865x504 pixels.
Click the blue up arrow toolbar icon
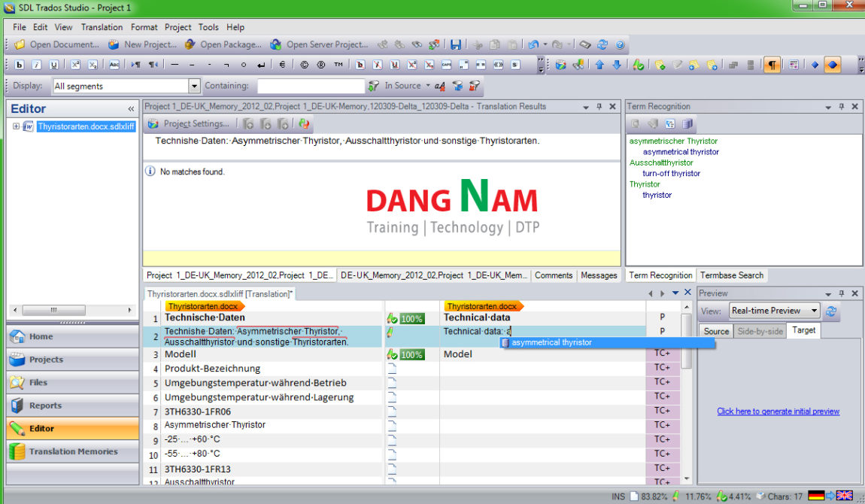(599, 65)
